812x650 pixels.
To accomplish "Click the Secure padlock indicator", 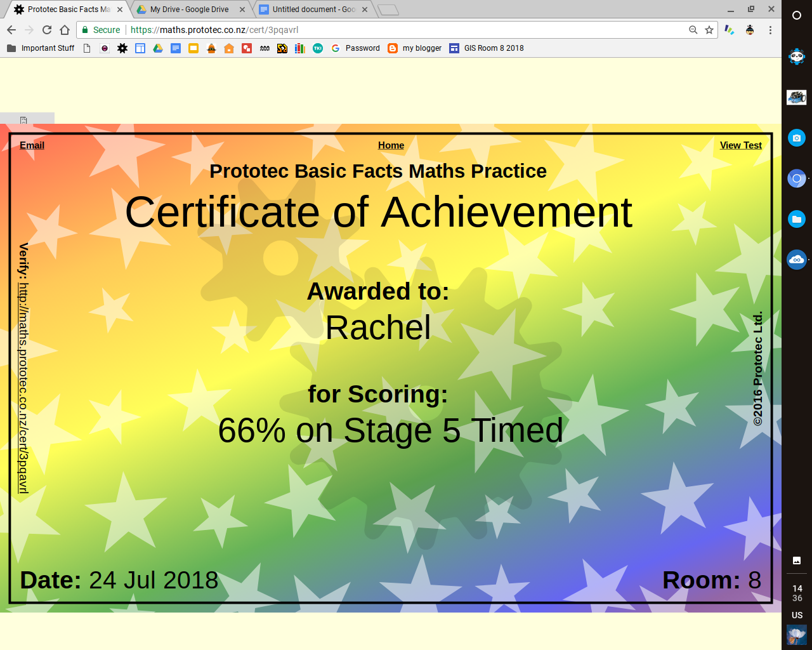I will (x=101, y=30).
